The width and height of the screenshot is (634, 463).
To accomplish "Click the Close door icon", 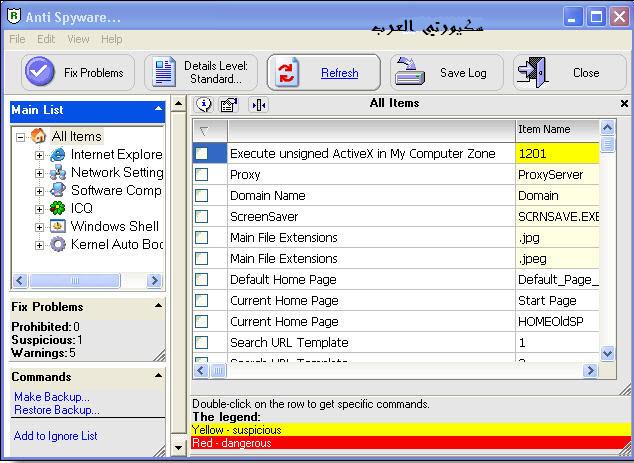I will 533,72.
